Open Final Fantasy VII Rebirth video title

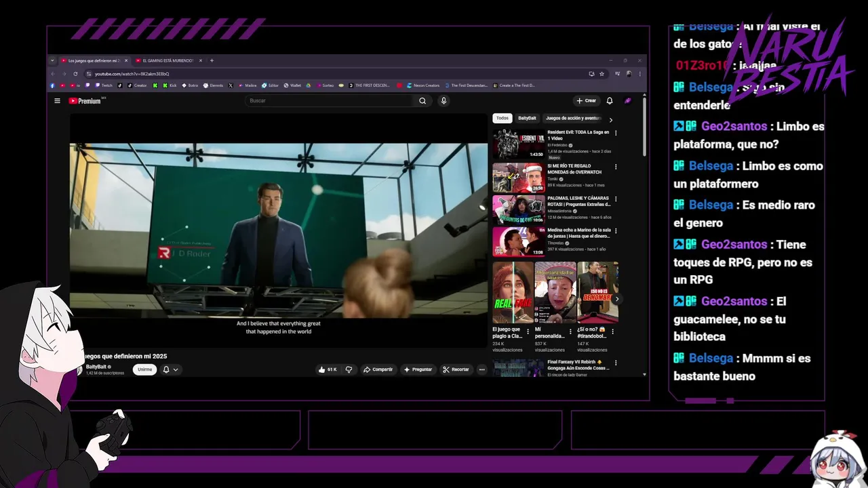click(x=578, y=365)
